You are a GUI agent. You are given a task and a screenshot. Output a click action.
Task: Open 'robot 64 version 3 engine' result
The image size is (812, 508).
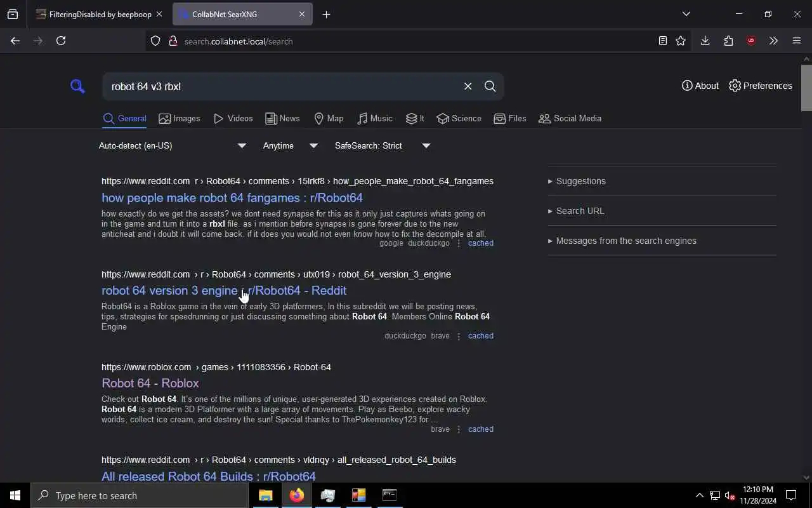point(224,290)
